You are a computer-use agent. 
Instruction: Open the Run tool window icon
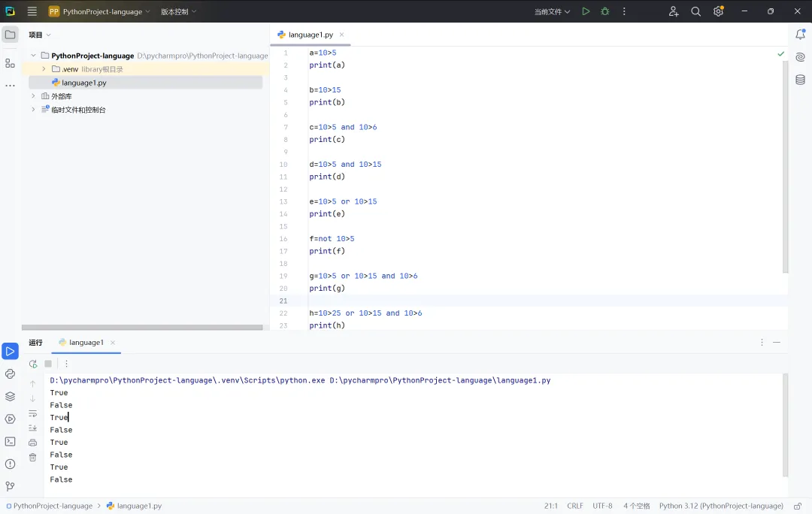10,351
